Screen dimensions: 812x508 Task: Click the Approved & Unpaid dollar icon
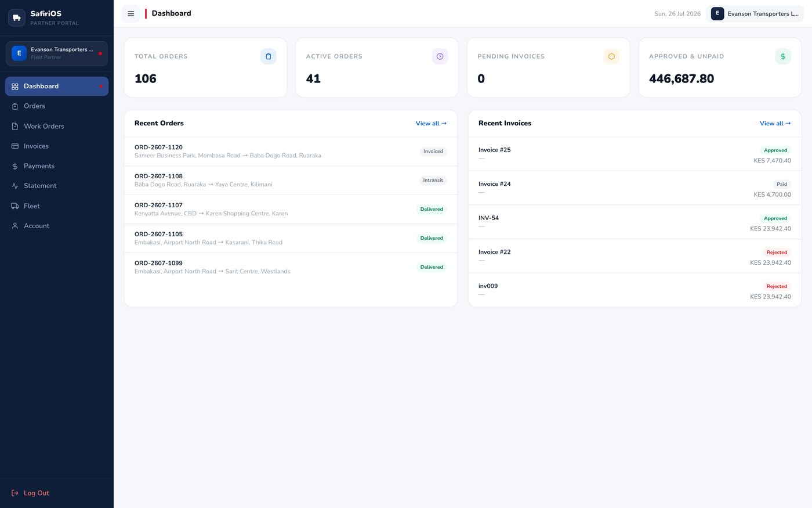[783, 56]
